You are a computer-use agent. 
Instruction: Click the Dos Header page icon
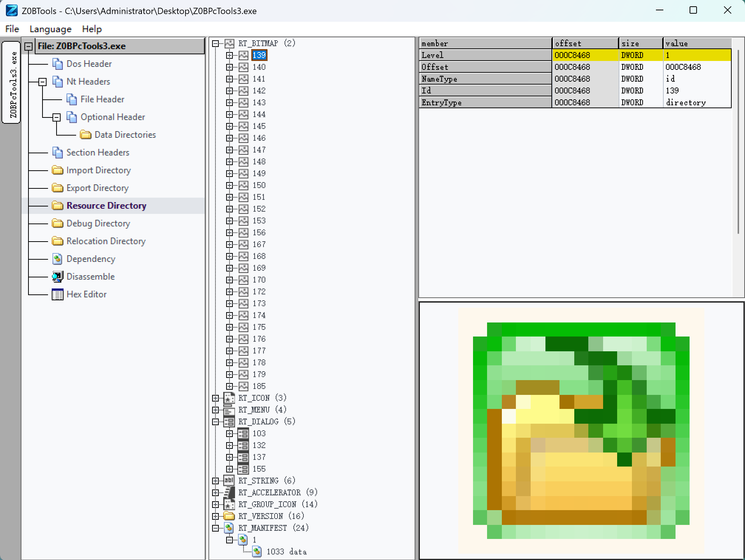57,64
